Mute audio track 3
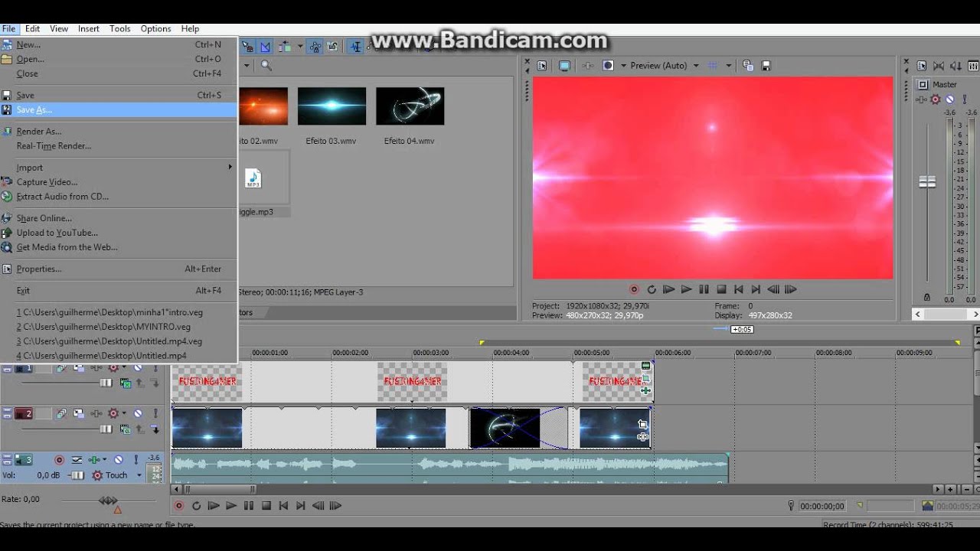Viewport: 980px width, 551px height. pos(118,460)
